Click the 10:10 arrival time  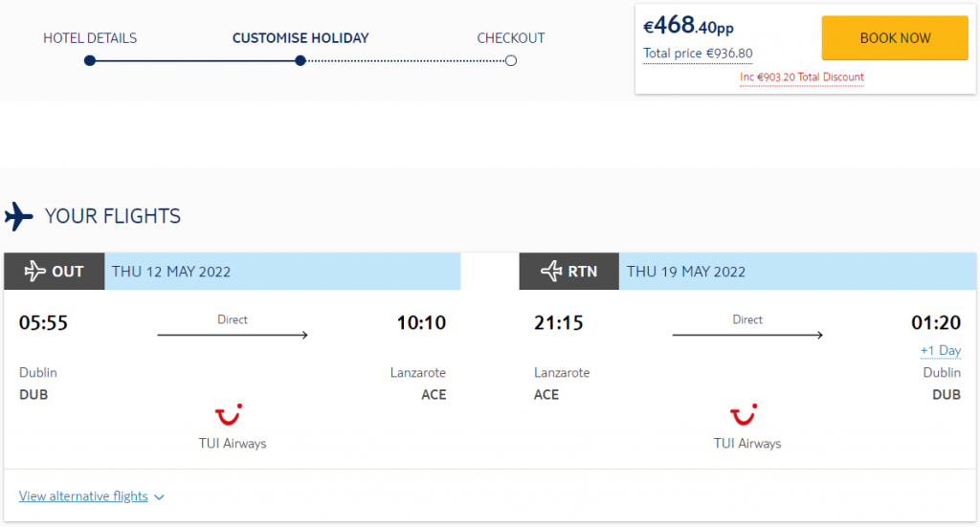pos(421,323)
